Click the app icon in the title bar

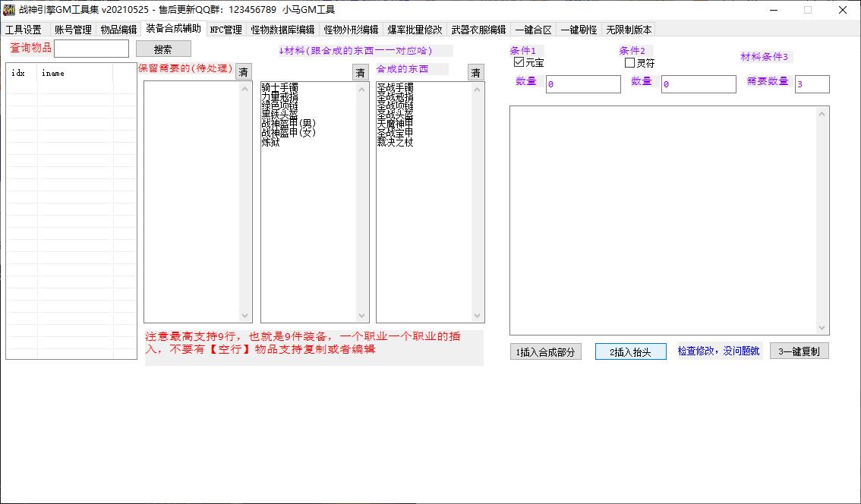tap(9, 10)
